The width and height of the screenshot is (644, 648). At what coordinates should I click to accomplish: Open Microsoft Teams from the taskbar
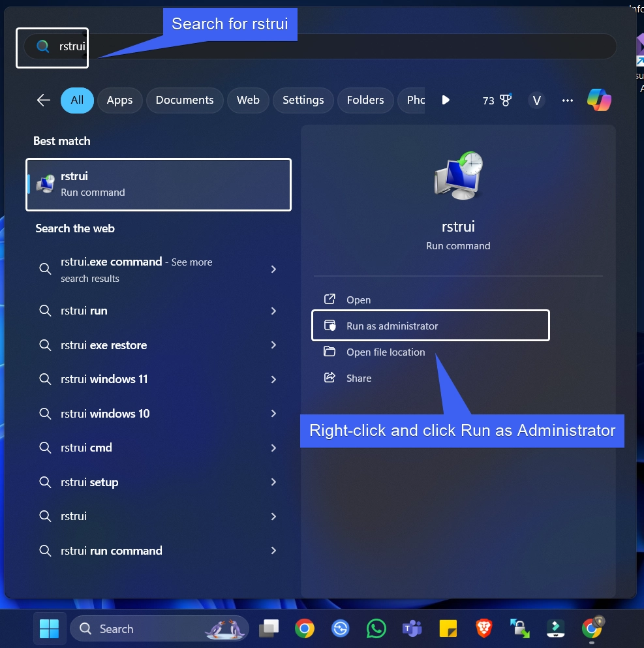(x=412, y=628)
